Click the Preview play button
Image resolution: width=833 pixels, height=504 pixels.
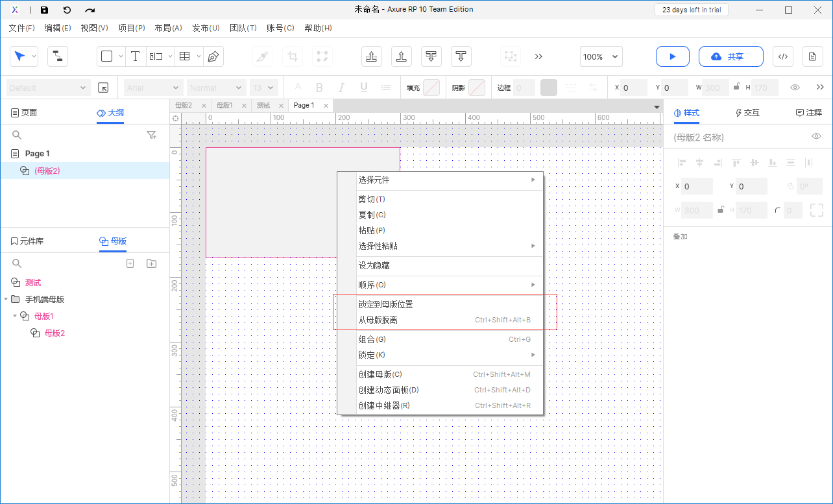[672, 56]
